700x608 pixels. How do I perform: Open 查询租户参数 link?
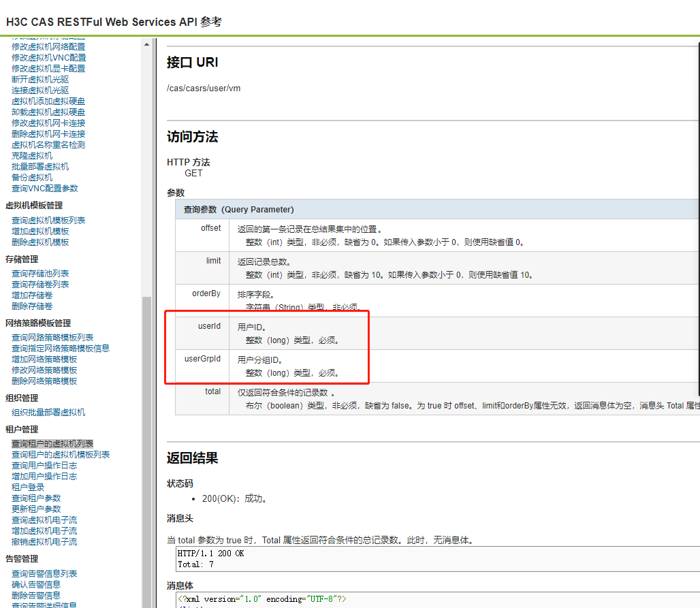pyautogui.click(x=36, y=498)
